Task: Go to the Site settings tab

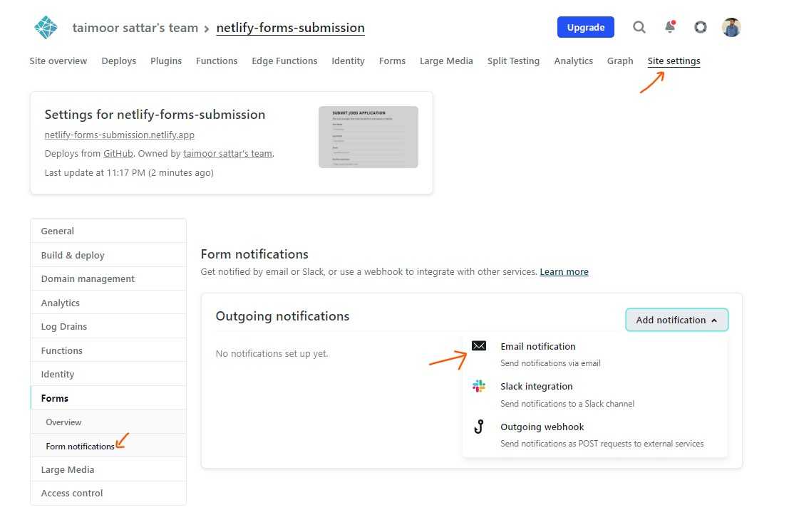Action: pyautogui.click(x=674, y=61)
